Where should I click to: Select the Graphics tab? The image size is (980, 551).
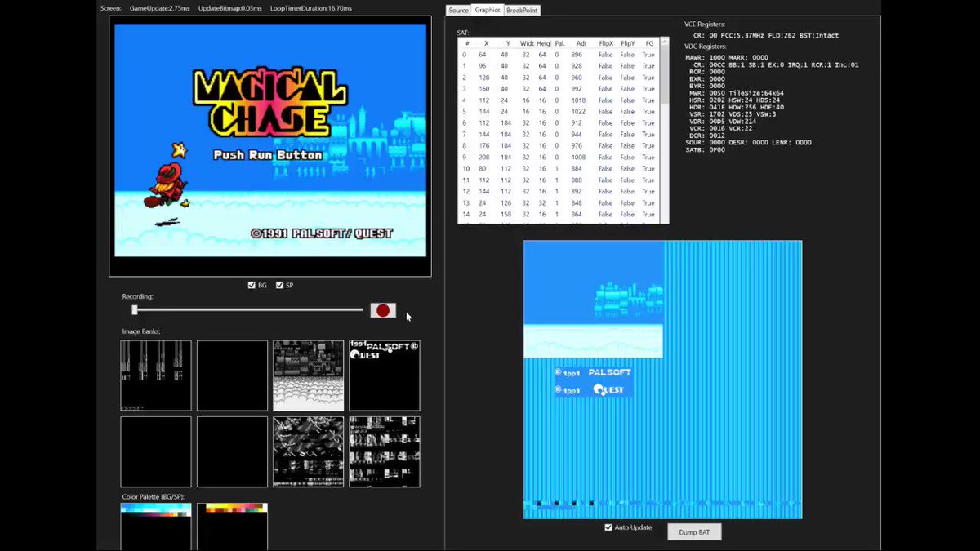(488, 10)
